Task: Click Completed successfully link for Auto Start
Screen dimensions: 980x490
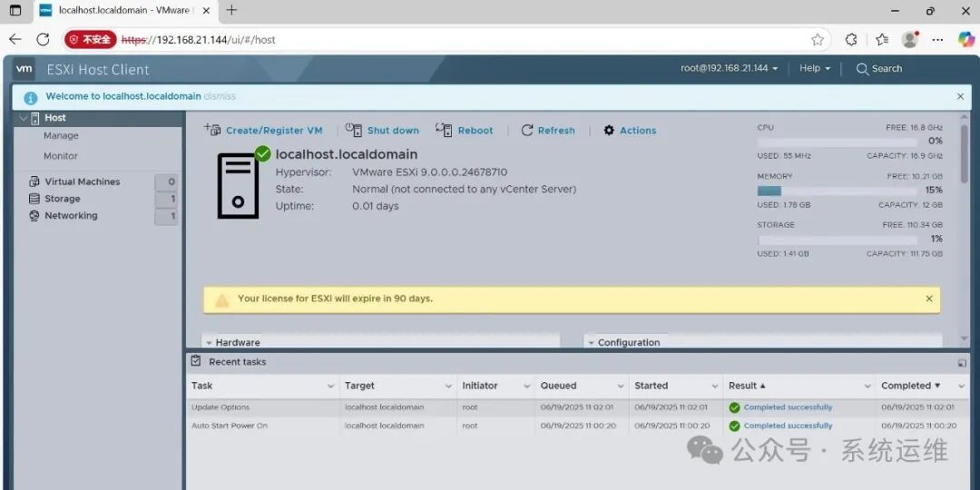Action: click(788, 426)
